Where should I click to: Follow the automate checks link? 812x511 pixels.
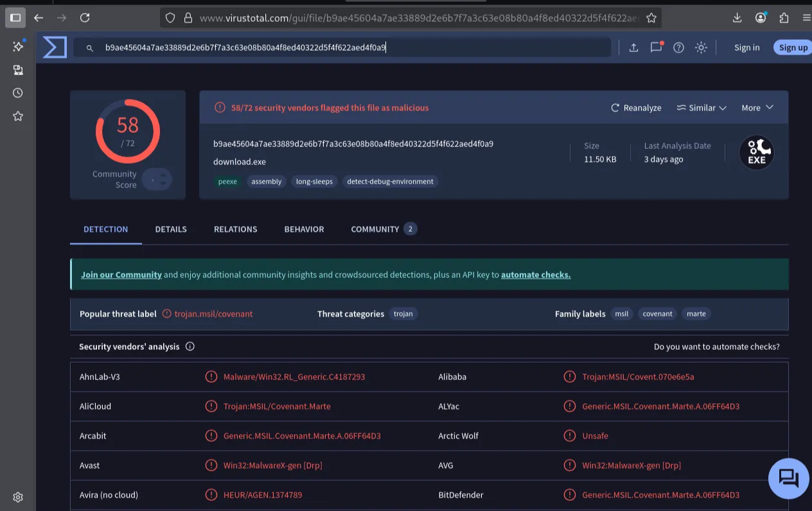(x=536, y=275)
